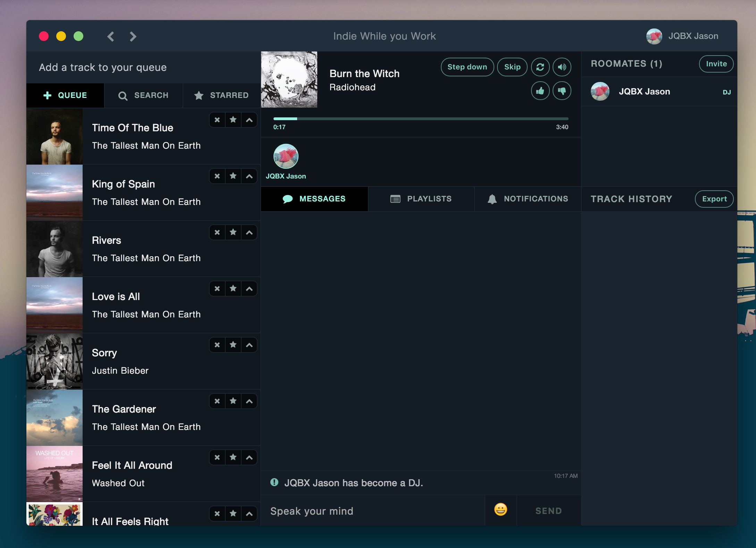Move Feel It All Around up
The image size is (756, 548).
point(249,457)
